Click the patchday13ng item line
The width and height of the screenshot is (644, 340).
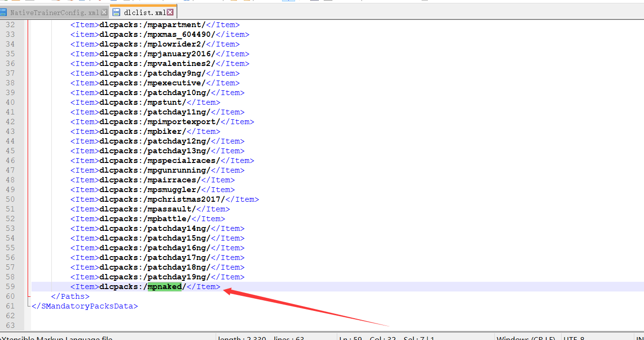(157, 151)
